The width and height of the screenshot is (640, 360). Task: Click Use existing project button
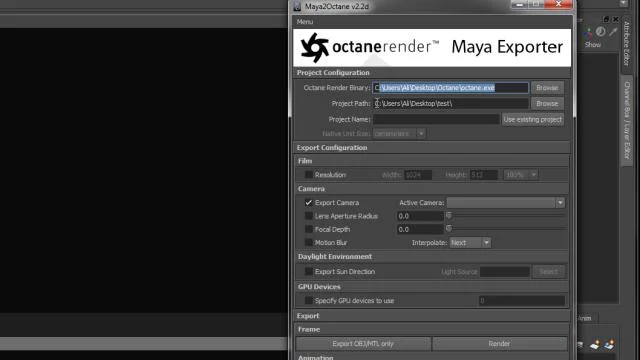click(x=533, y=120)
